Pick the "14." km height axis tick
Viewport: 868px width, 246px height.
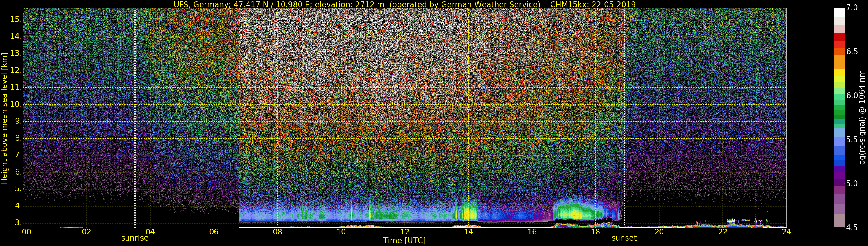tap(16, 37)
